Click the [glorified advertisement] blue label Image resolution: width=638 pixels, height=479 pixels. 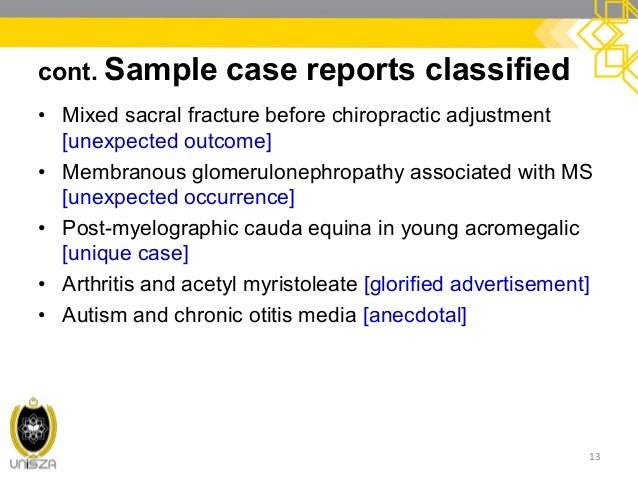coord(477,285)
